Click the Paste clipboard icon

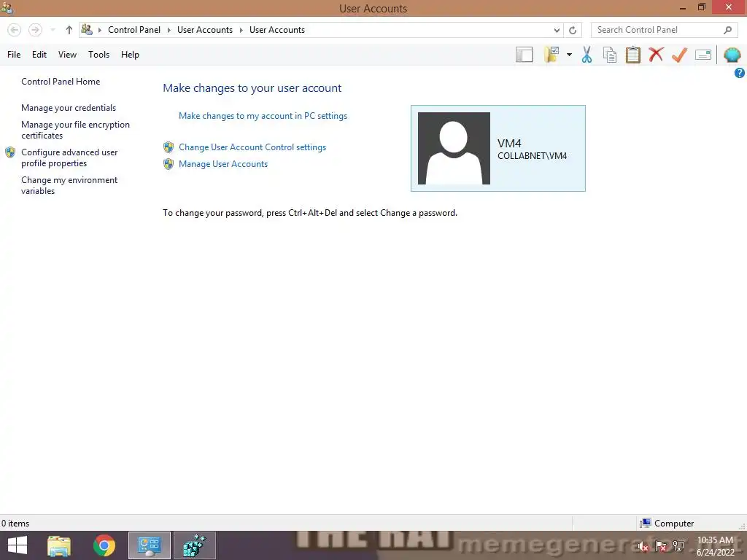(632, 55)
